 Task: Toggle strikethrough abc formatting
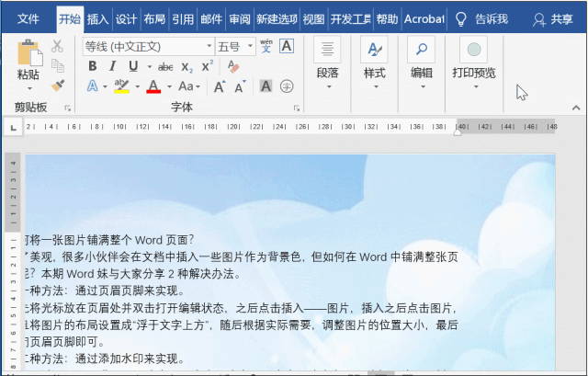(165, 67)
